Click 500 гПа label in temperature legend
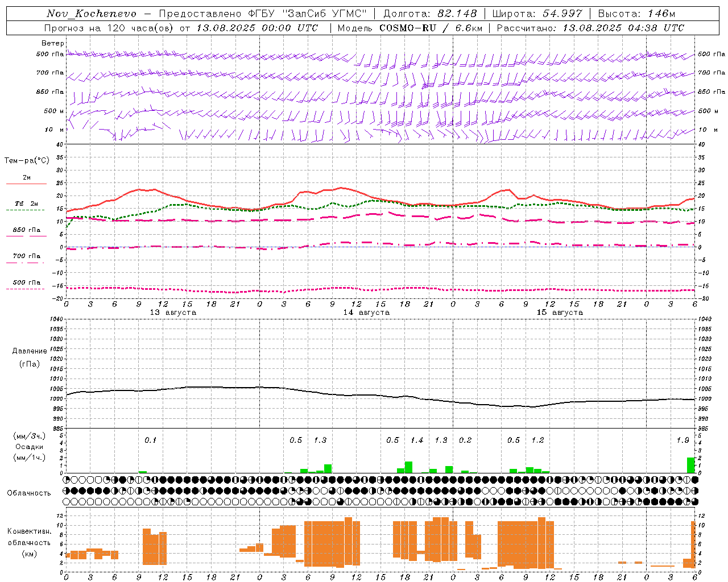 [27, 282]
